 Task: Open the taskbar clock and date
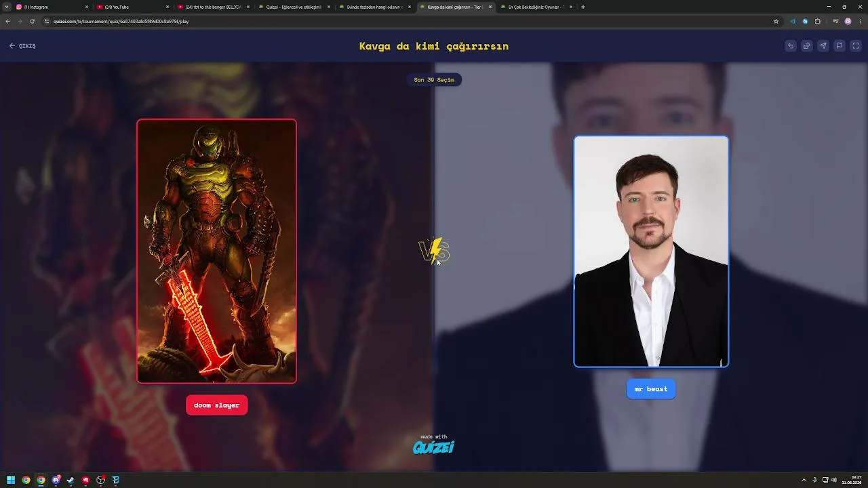[851, 480]
